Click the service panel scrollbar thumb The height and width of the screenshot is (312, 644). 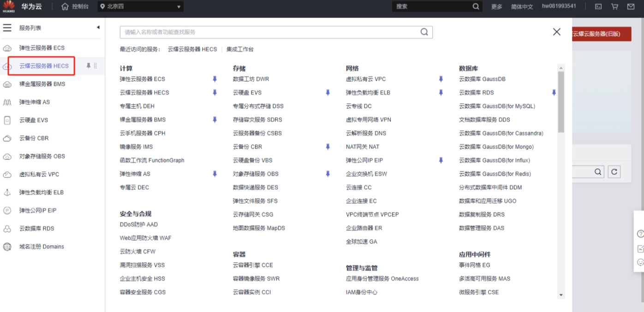(561, 102)
